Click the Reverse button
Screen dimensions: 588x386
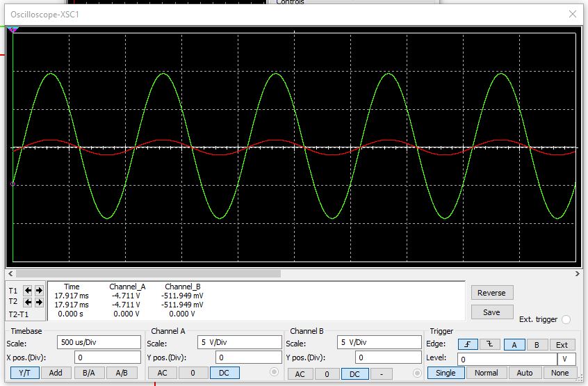tap(491, 293)
